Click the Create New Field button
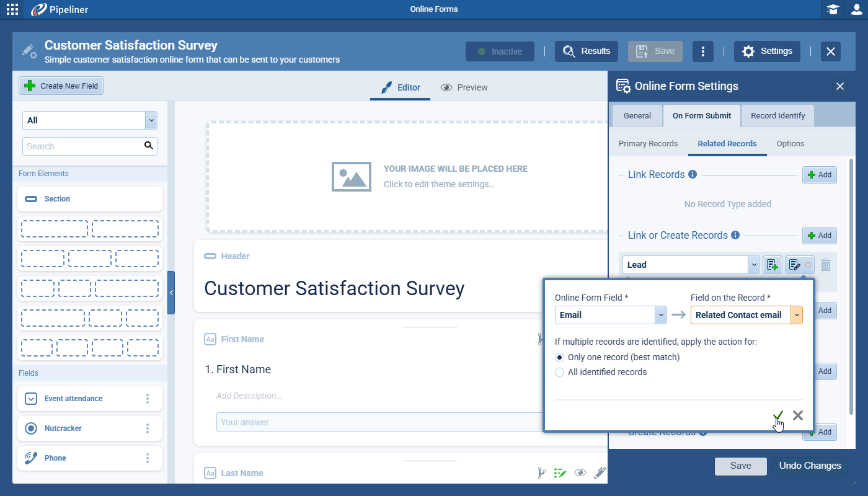This screenshot has height=496, width=868. coord(61,86)
